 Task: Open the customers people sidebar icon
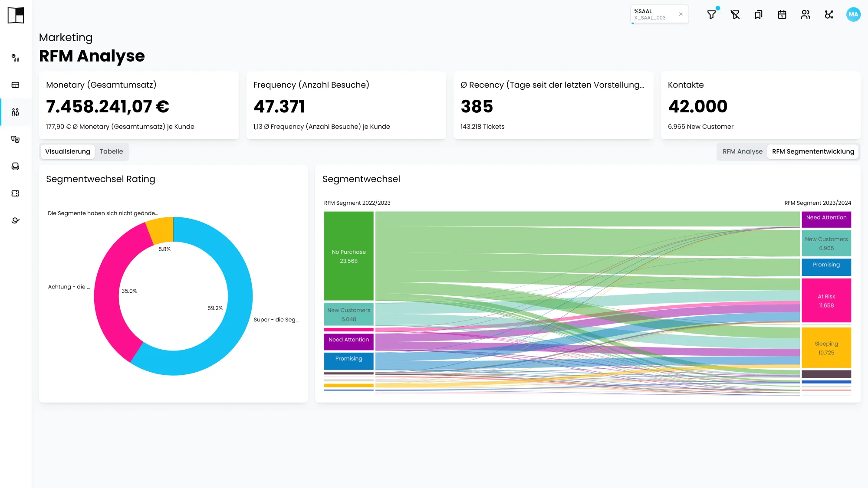click(16, 112)
